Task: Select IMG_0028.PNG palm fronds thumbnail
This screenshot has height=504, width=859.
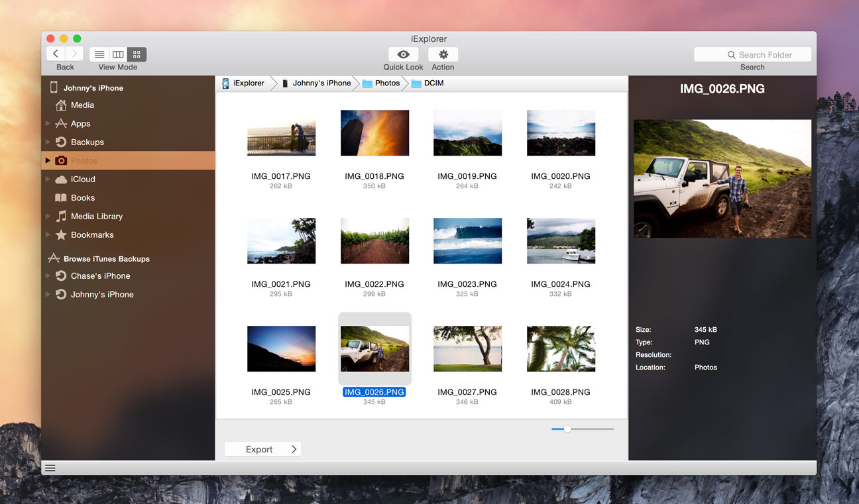Action: click(561, 349)
